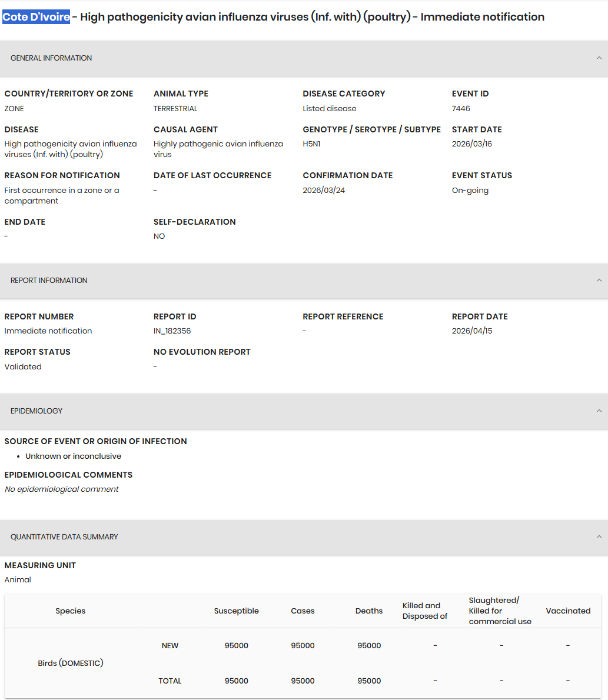
Task: Click the Deaths column header
Action: pos(369,611)
